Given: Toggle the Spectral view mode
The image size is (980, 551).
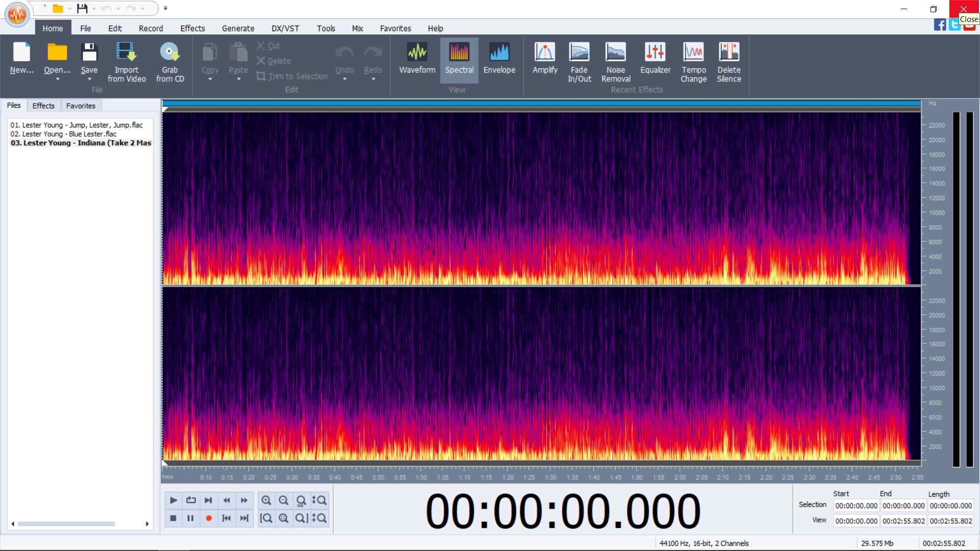Looking at the screenshot, I should [459, 58].
